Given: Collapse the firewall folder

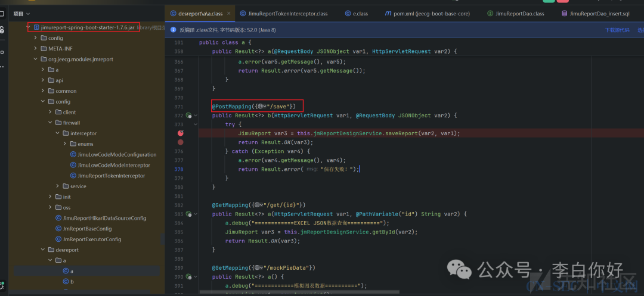Looking at the screenshot, I should tap(50, 123).
